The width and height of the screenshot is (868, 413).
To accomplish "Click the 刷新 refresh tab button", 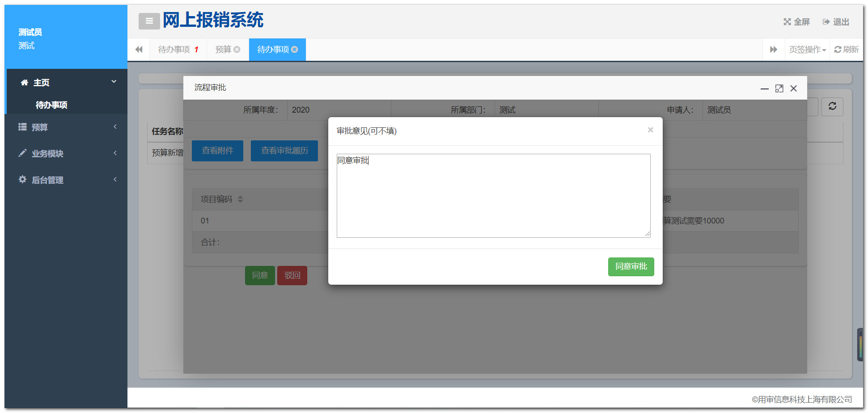I will coord(847,50).
